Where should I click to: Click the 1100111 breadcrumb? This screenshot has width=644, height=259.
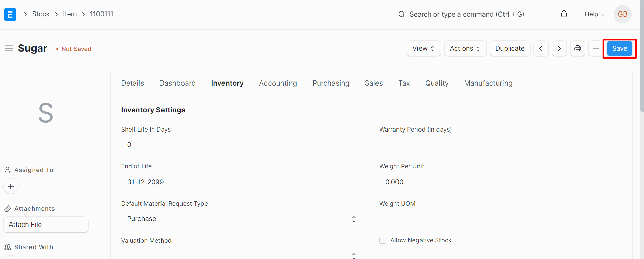coord(102,14)
